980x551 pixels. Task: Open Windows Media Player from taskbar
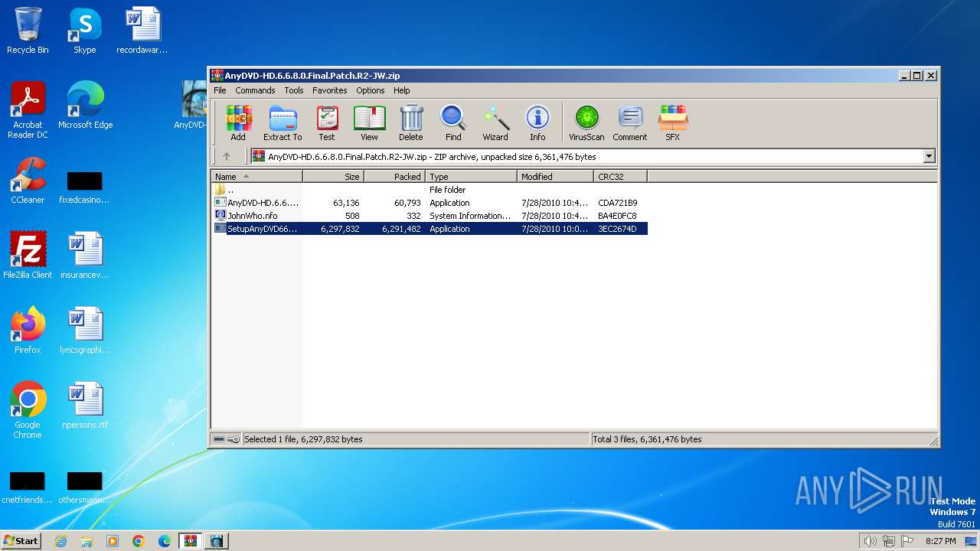(x=113, y=541)
